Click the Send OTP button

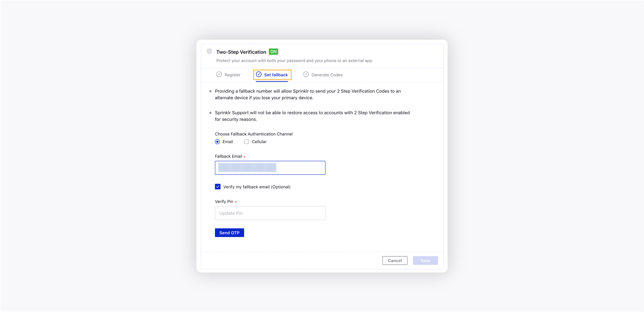click(229, 233)
